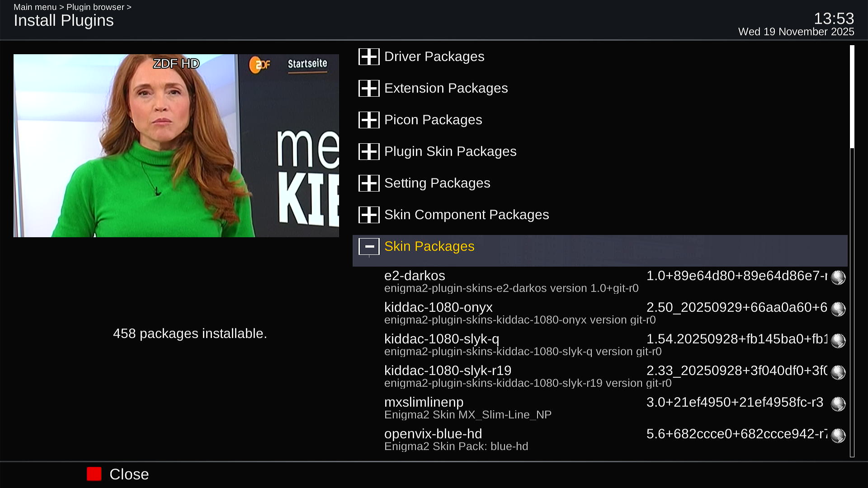868x488 pixels.
Task: Expand the Extension Packages plus box
Action: (369, 89)
